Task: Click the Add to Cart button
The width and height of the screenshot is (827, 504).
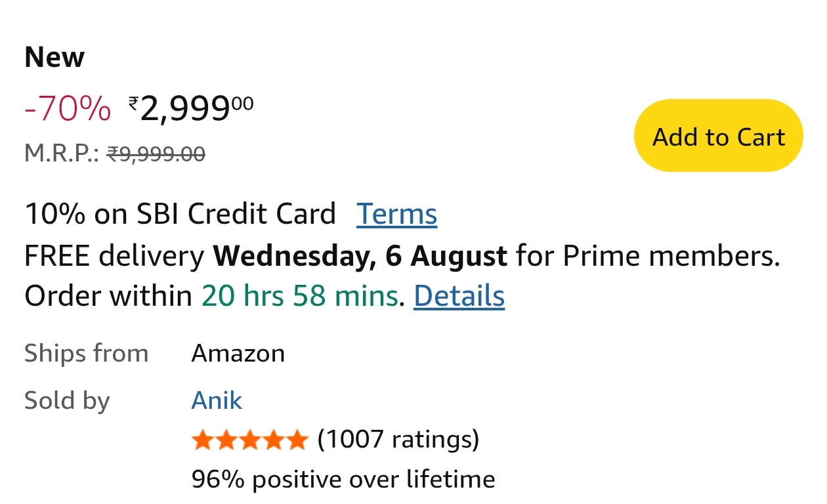Action: click(718, 136)
